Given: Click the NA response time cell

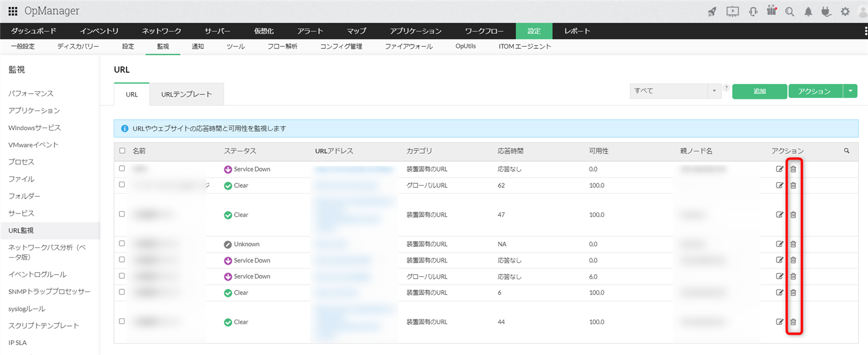Looking at the screenshot, I should (502, 244).
